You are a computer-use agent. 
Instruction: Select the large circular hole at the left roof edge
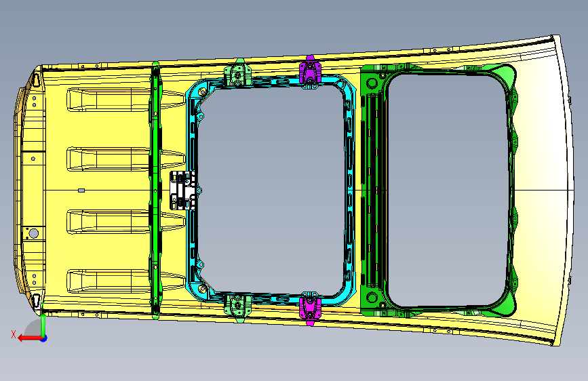pyautogui.click(x=33, y=234)
